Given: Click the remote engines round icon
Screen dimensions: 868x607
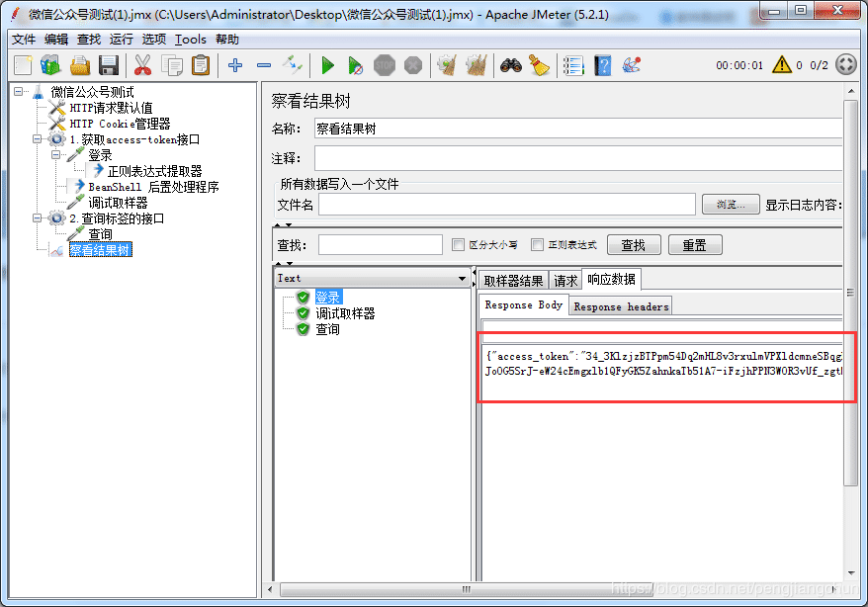Looking at the screenshot, I should [x=846, y=64].
